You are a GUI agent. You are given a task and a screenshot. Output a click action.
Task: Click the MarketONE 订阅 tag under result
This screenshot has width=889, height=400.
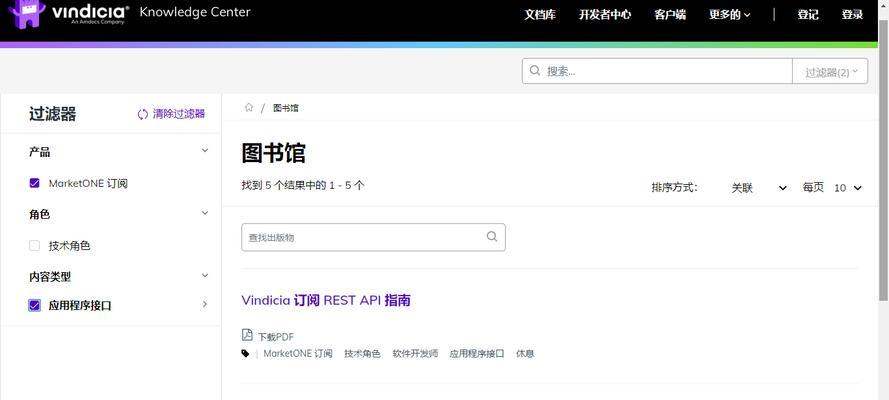coord(298,354)
